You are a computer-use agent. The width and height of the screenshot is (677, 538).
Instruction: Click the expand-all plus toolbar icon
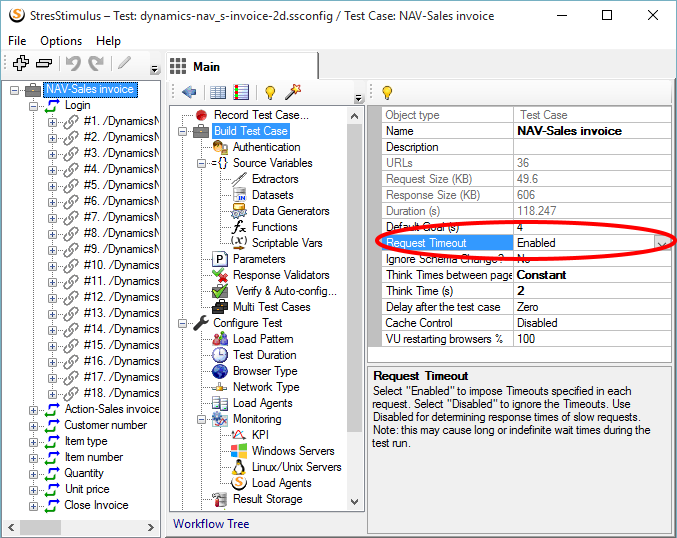pos(21,63)
